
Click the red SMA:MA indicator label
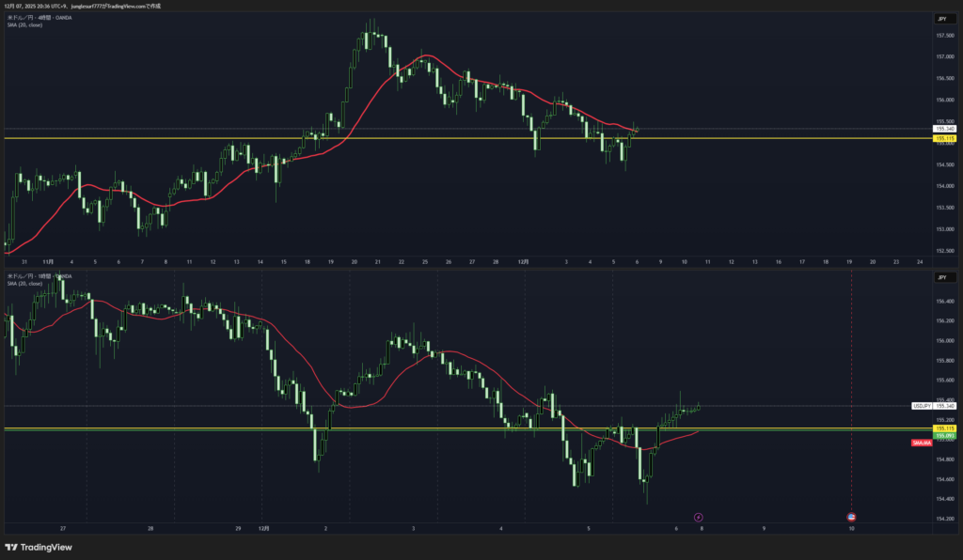921,443
